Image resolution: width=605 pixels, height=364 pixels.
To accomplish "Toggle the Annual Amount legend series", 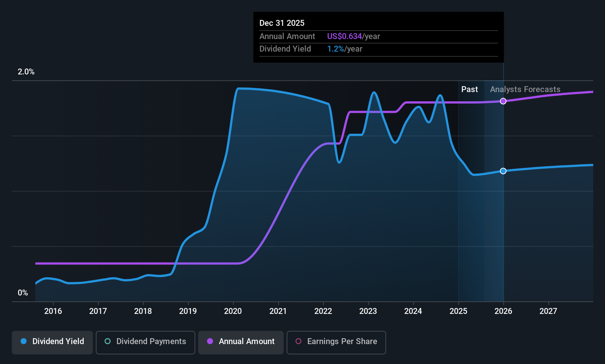I will [241, 343].
